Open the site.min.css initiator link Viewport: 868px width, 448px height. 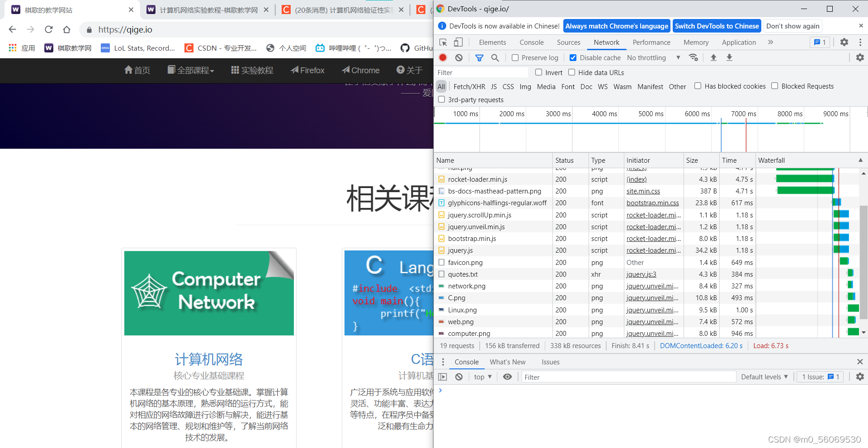pos(643,191)
